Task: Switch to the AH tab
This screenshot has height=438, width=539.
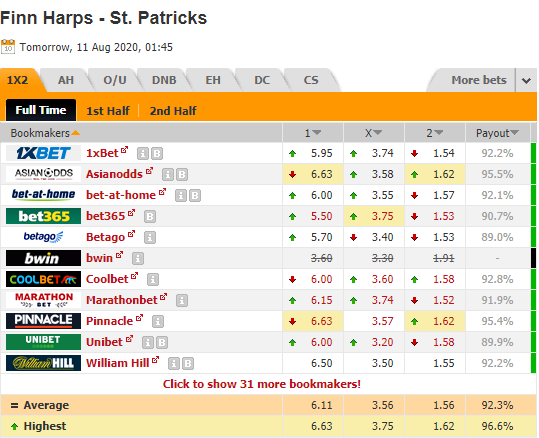Action: (x=66, y=80)
